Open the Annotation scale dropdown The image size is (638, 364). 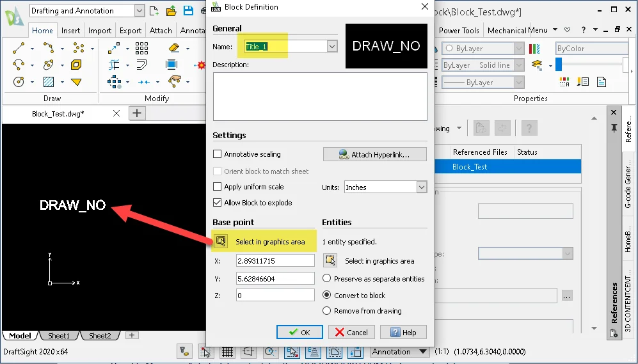423,352
